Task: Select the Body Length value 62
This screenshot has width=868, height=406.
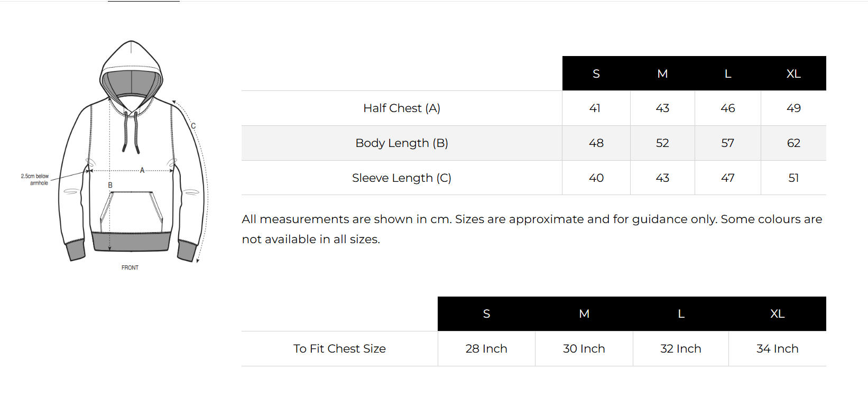Action: point(793,143)
